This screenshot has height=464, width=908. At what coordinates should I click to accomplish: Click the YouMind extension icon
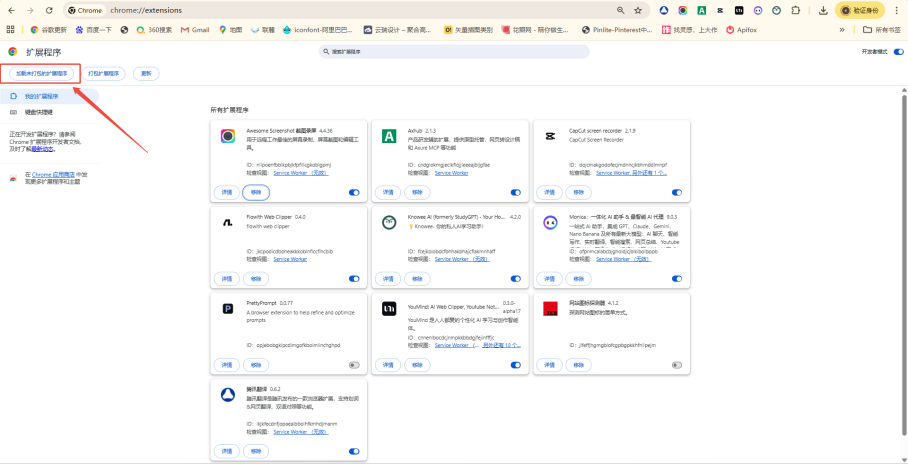tap(388, 308)
